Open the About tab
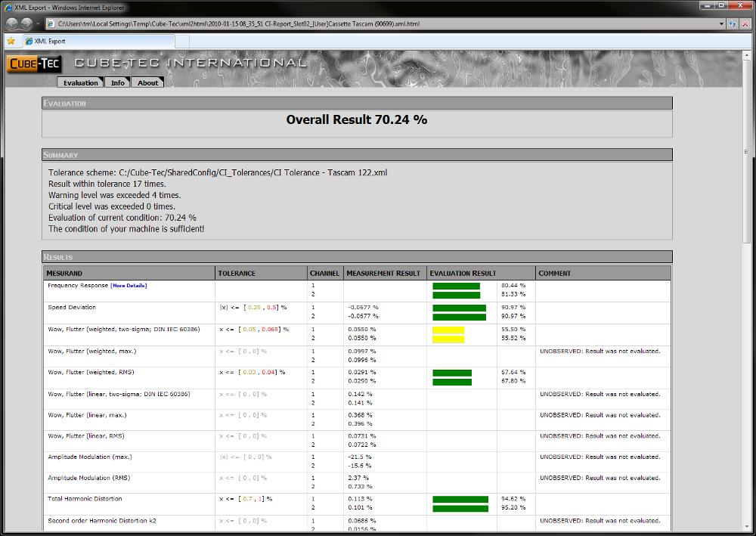This screenshot has width=756, height=536. point(148,82)
